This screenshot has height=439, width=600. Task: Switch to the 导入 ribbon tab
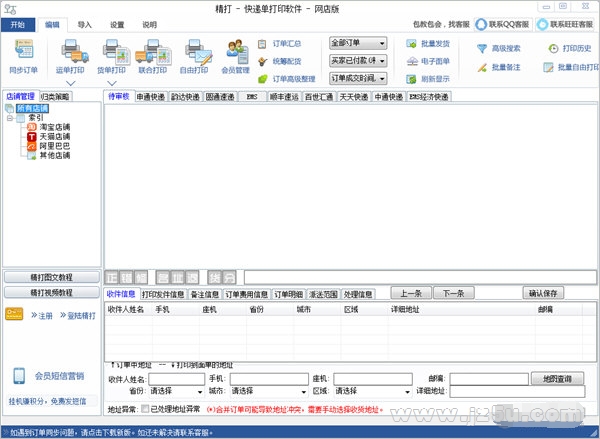click(x=85, y=23)
